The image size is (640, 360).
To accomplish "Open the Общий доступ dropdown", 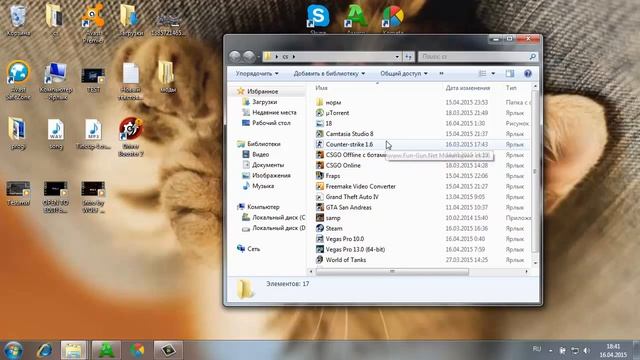I will [x=404, y=73].
